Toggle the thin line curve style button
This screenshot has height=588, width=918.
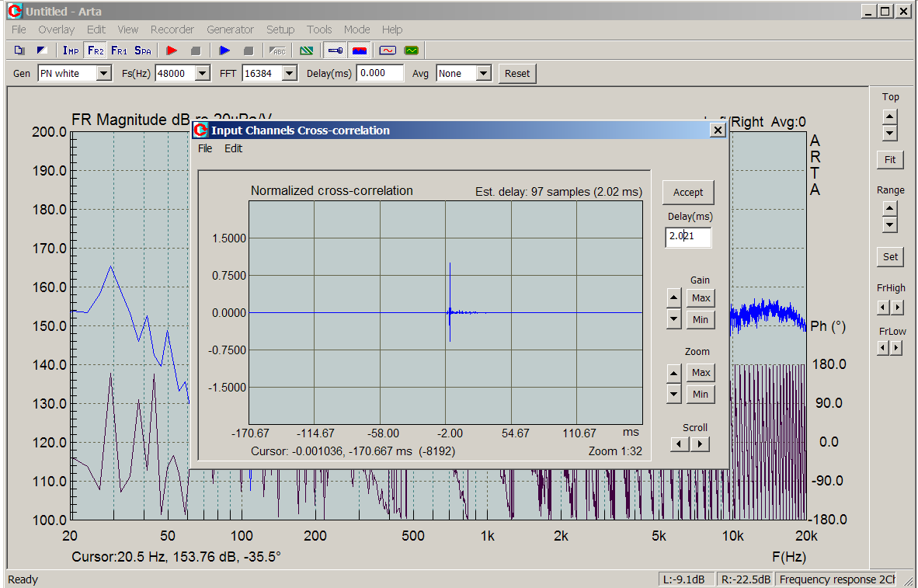click(336, 50)
